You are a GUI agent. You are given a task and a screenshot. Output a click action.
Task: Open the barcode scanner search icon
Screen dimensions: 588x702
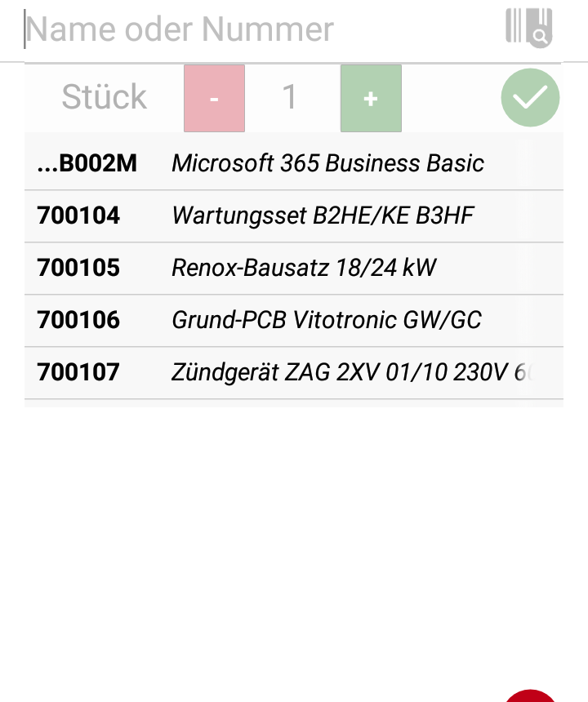(x=529, y=28)
